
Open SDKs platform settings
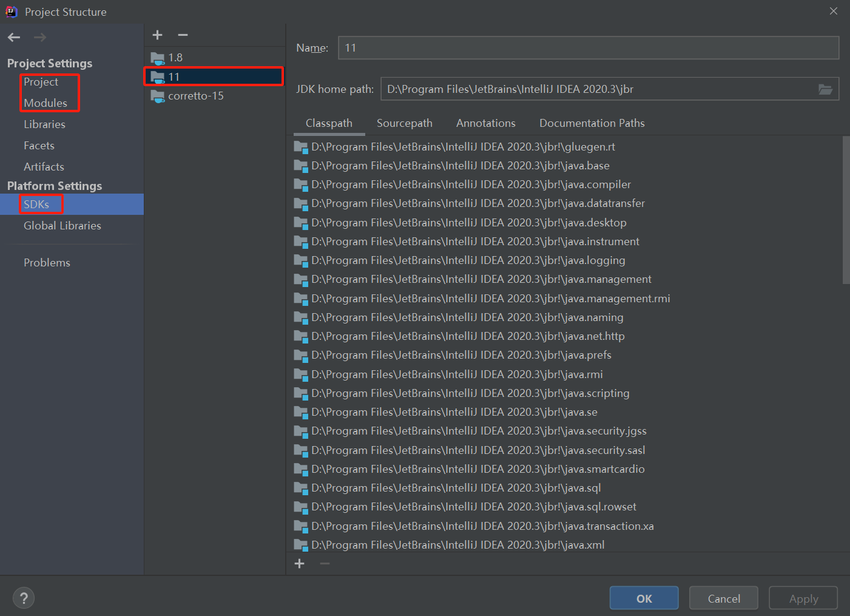(72, 205)
